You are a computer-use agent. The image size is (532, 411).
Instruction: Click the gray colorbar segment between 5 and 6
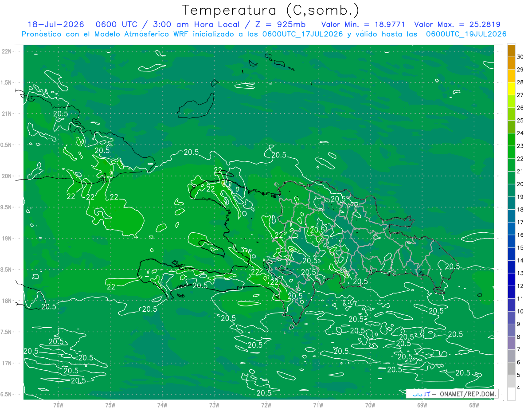coord(511,368)
